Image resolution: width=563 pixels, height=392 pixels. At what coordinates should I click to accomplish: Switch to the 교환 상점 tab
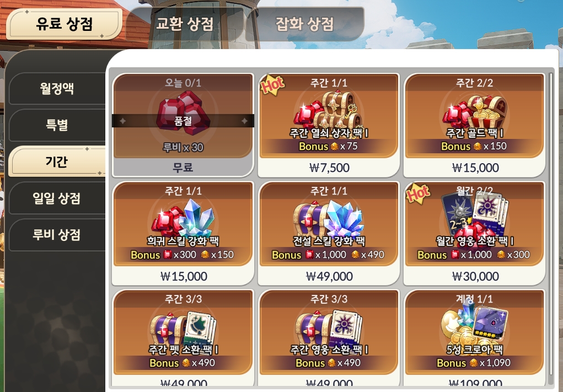coord(185,24)
